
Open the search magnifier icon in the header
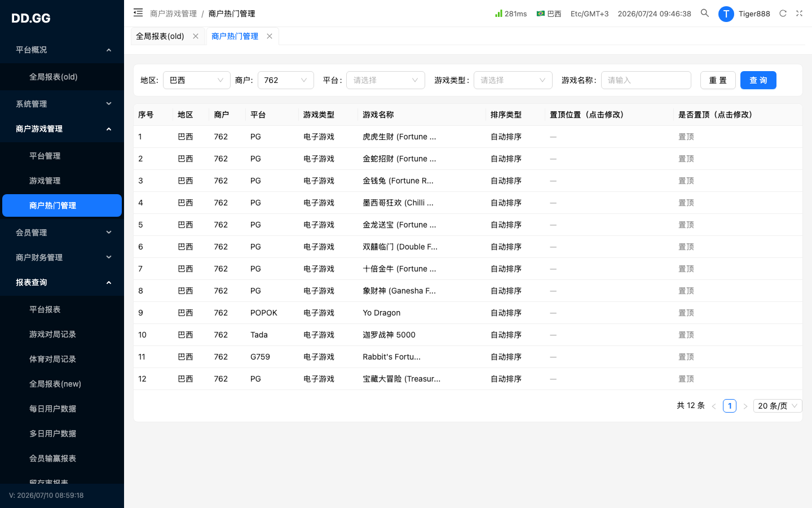pos(705,13)
